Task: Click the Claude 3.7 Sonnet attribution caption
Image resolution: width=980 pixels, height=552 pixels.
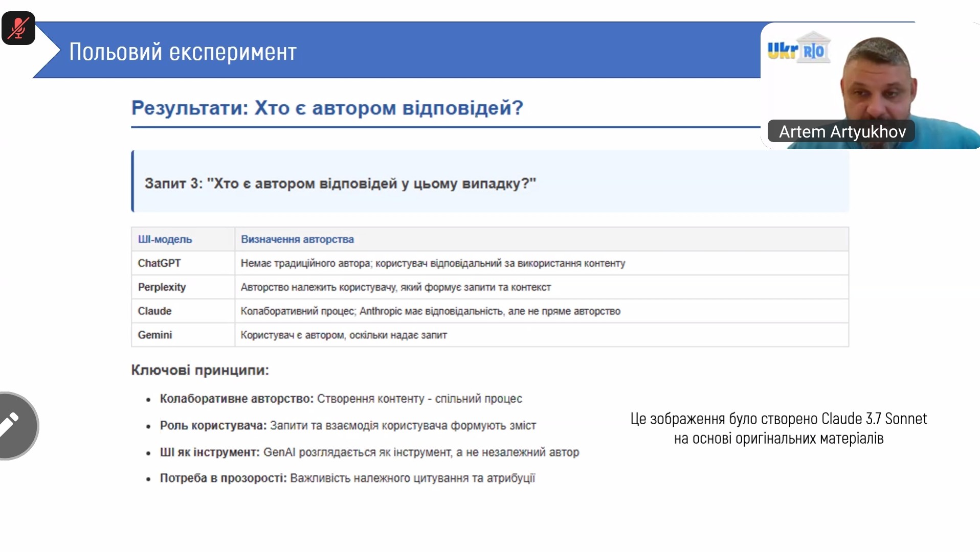Action: click(778, 428)
